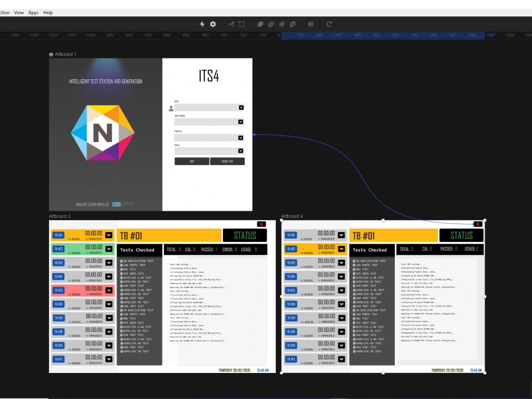Check first MAC TEST box in Artboard 4
Screen dimensions: 532x399
pos(354,269)
